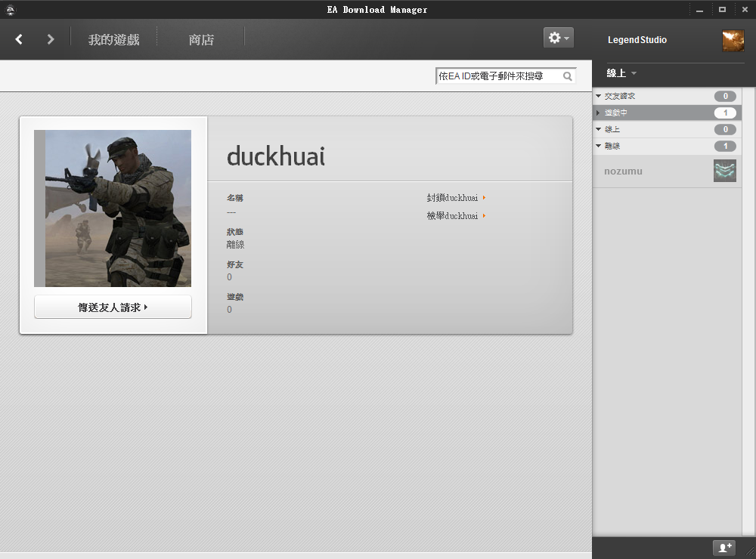Click the LegendStudio avatar icon

[733, 40]
